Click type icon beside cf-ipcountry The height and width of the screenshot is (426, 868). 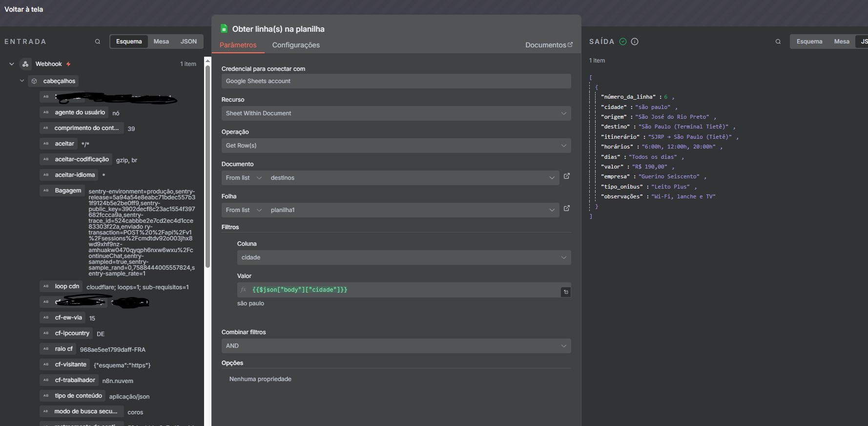pyautogui.click(x=46, y=333)
